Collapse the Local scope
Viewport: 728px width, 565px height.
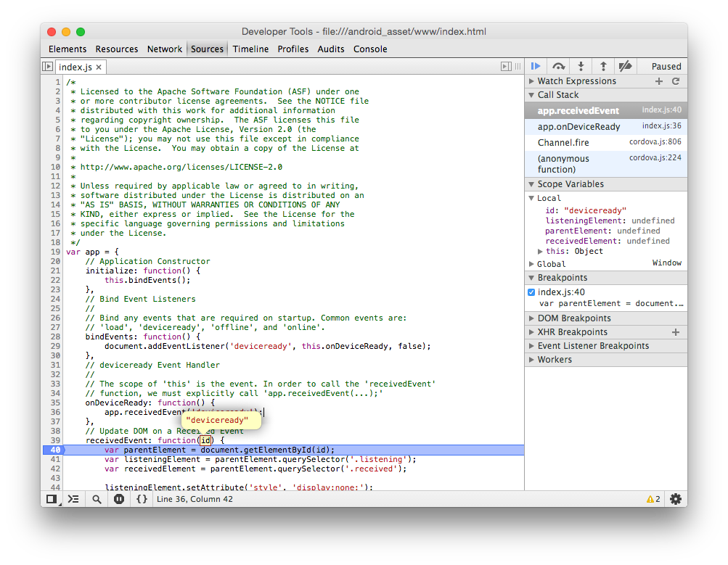coord(531,198)
